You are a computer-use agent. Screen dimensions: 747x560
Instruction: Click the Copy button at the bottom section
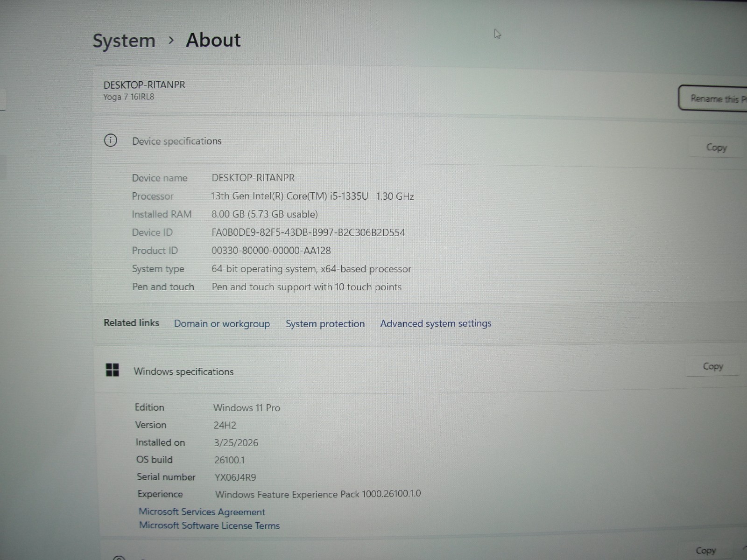pos(705,551)
